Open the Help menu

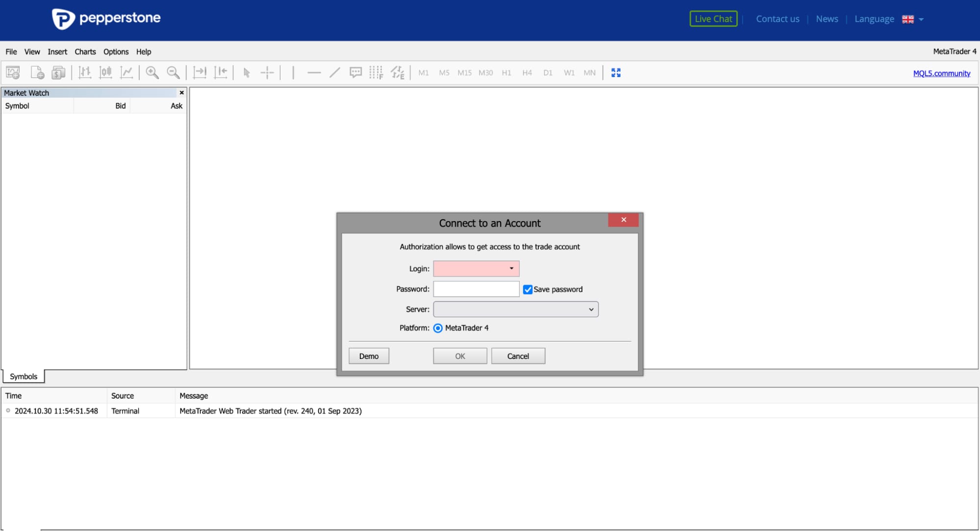click(144, 51)
